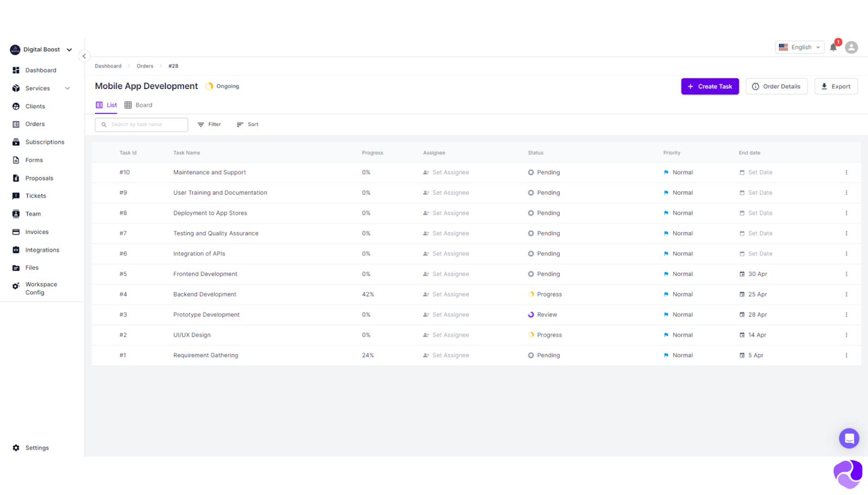Select the Subscriptions sidebar icon
Viewport: 868px width, 495px height.
[16, 142]
